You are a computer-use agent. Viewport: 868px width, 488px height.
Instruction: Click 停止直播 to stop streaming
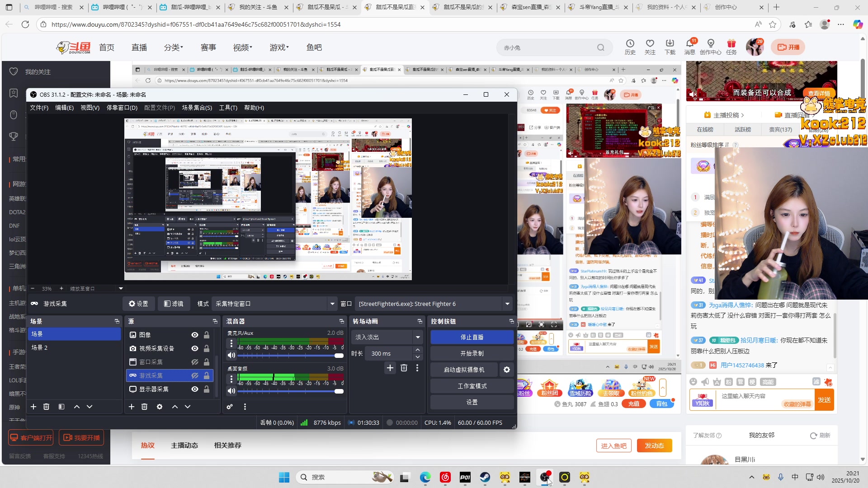click(x=472, y=337)
